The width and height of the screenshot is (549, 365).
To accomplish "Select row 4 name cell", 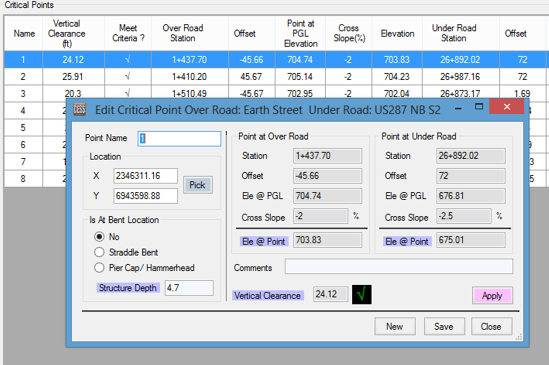I will click(23, 111).
